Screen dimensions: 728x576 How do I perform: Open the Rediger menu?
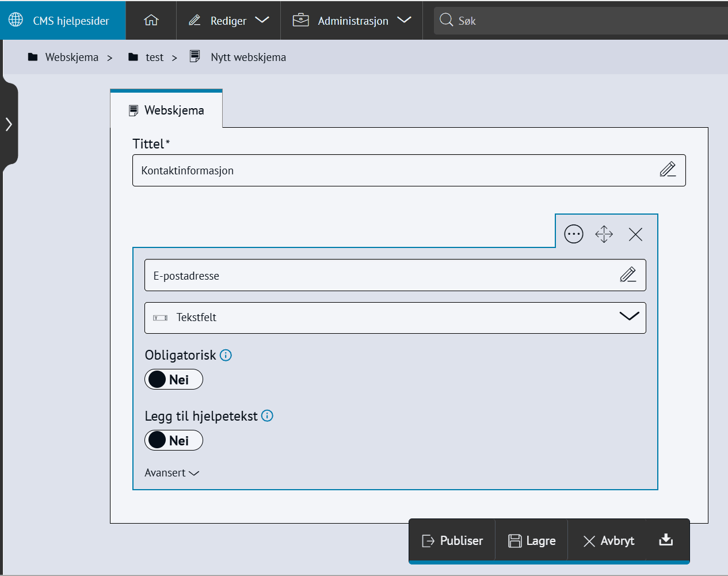pos(228,21)
